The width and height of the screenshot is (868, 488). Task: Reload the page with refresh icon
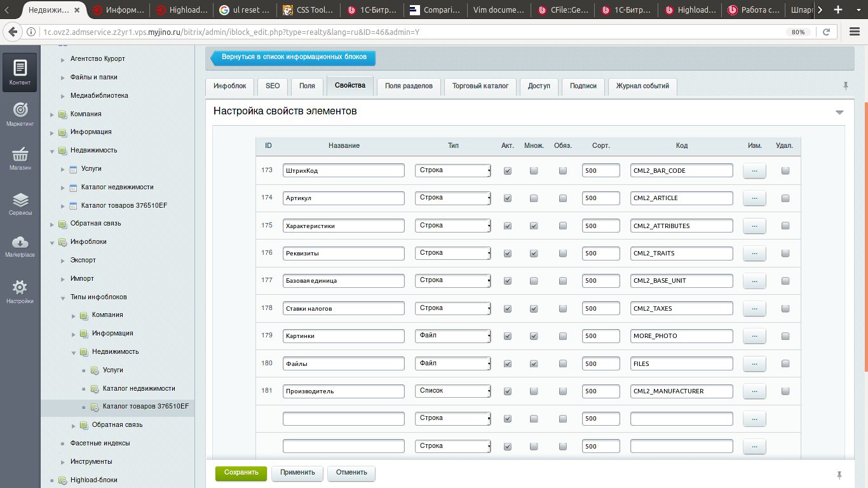[x=827, y=32]
